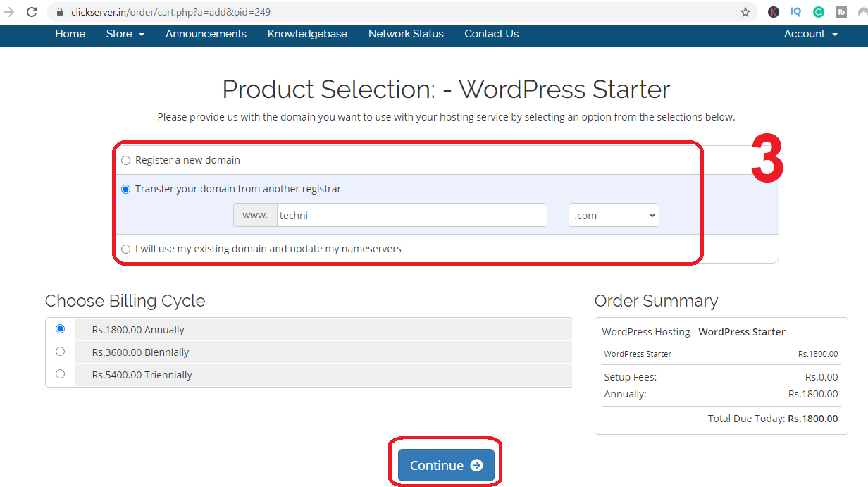The width and height of the screenshot is (868, 487).
Task: Open the Network Status page
Action: [406, 34]
